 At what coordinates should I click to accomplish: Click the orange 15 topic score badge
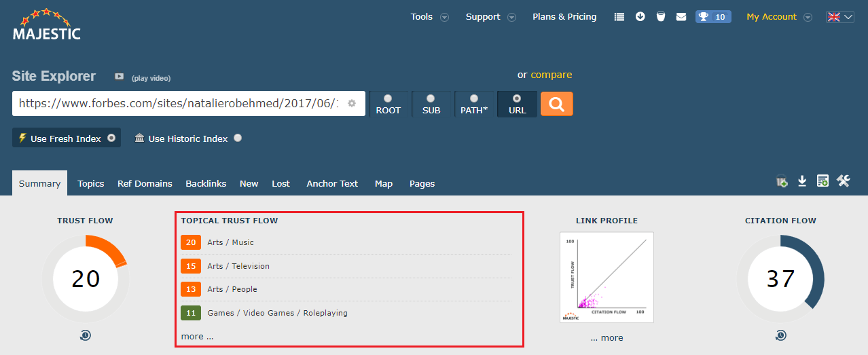point(191,266)
